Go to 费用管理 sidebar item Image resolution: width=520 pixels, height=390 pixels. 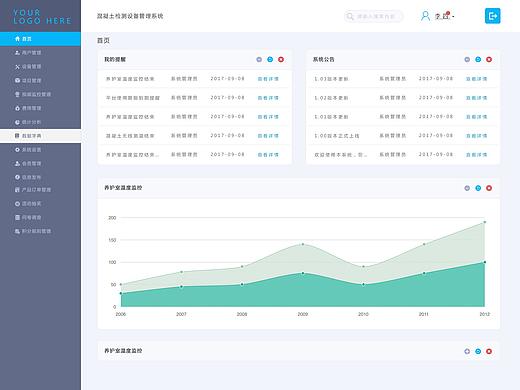tap(40, 108)
